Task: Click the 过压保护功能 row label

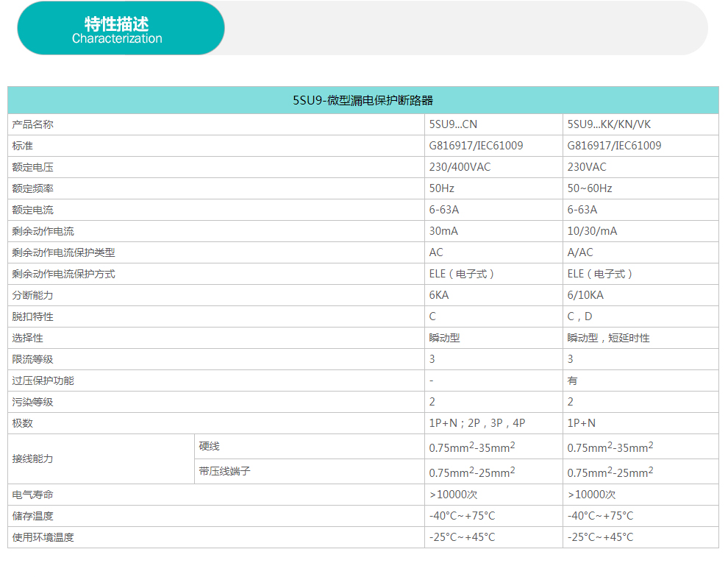Action: tap(43, 380)
